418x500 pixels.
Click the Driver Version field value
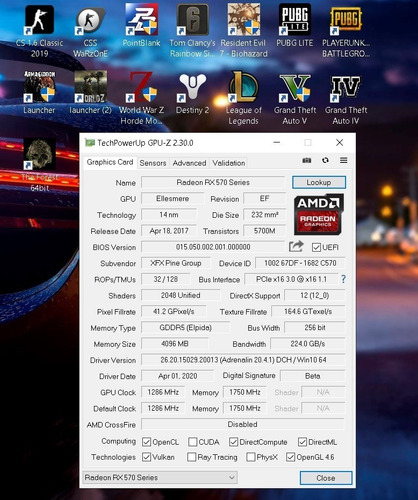pos(243,360)
